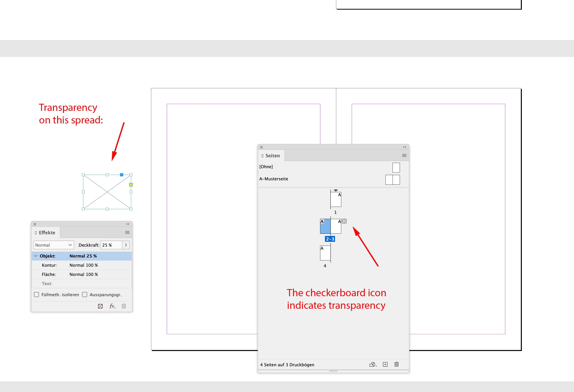Open the Normal blend mode dropdown
The image size is (574, 392).
tap(54, 245)
